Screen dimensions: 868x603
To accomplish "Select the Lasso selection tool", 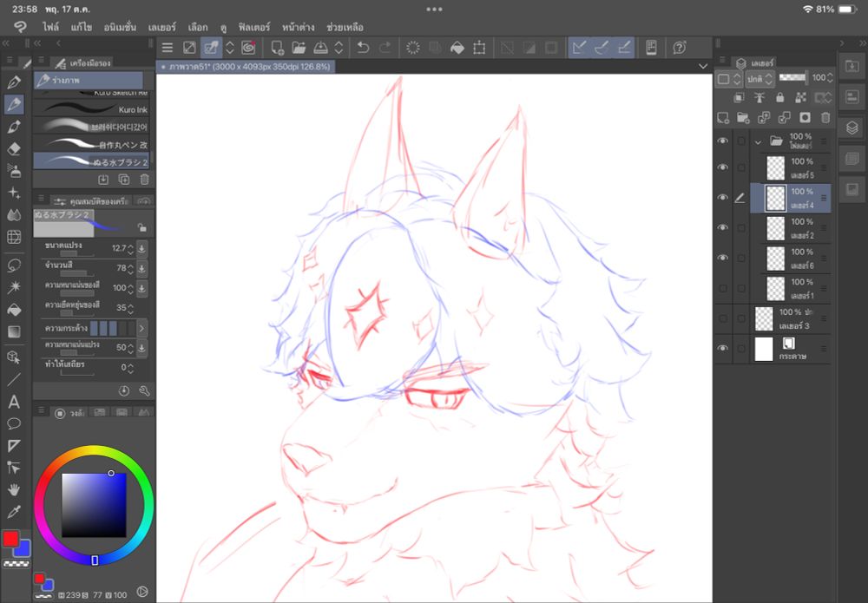I will (14, 265).
